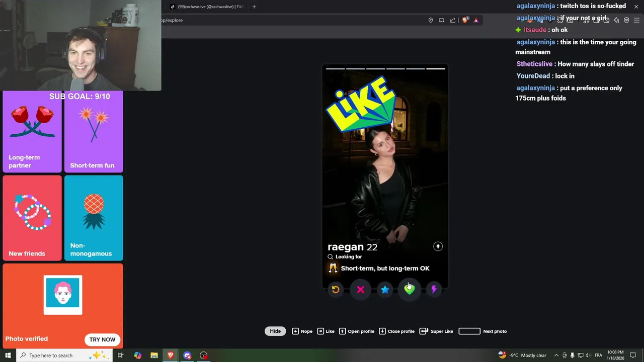
Task: Click the Leo AI sparkle icon in toolbar
Action: (x=616, y=20)
